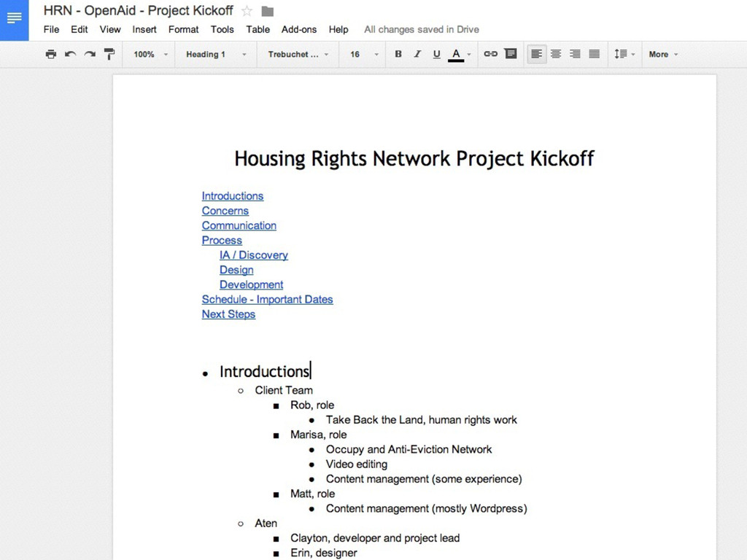This screenshot has height=560, width=747.
Task: Follow the Communication link in contents
Action: (x=239, y=225)
